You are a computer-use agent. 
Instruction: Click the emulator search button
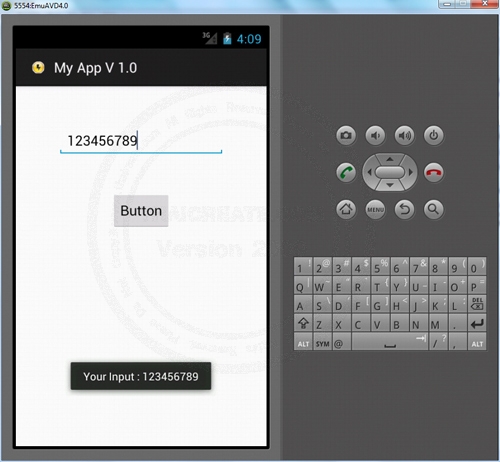tap(433, 209)
